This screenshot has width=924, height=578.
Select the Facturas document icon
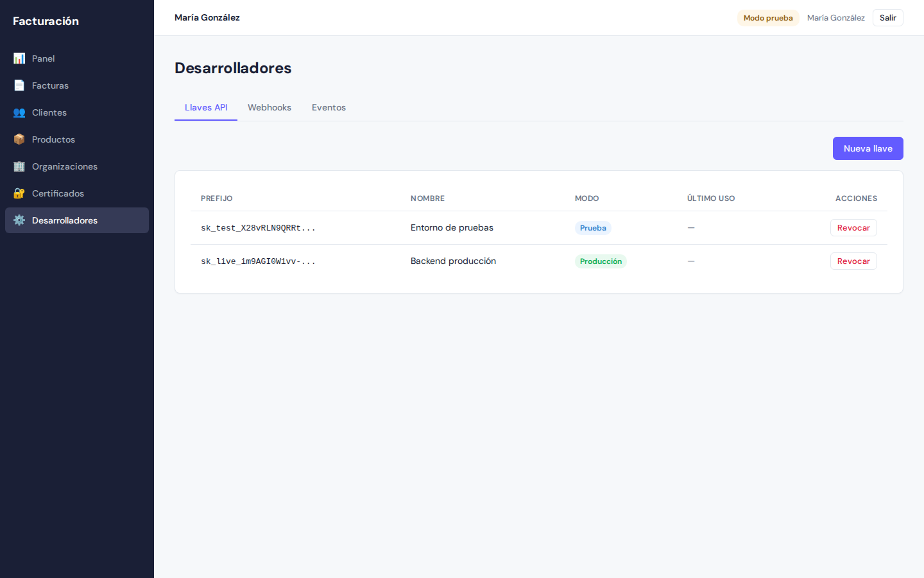[x=19, y=85]
